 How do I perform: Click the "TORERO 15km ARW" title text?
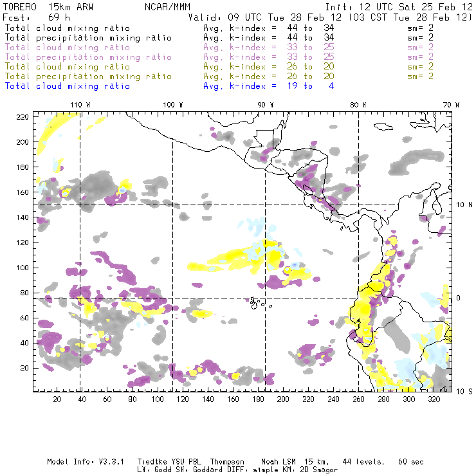(x=48, y=7)
